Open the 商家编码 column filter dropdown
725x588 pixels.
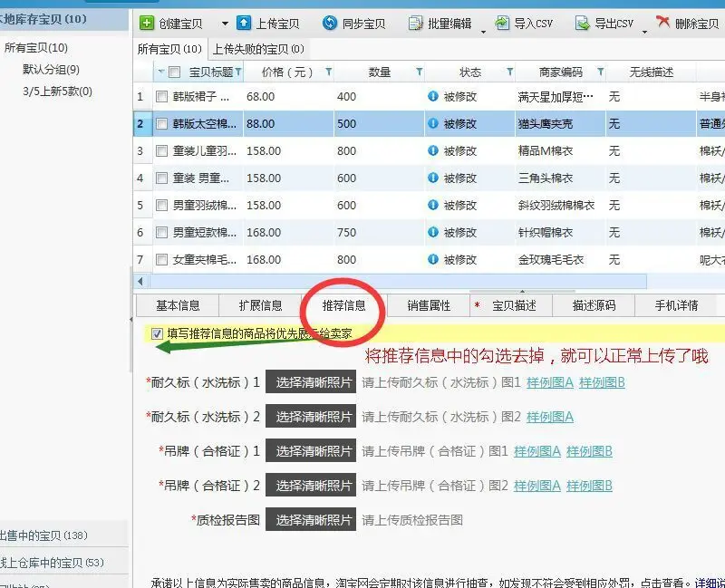pos(600,72)
